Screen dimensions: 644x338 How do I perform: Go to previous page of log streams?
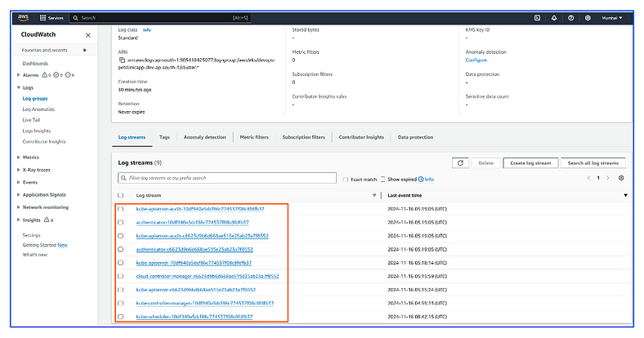[x=588, y=178]
